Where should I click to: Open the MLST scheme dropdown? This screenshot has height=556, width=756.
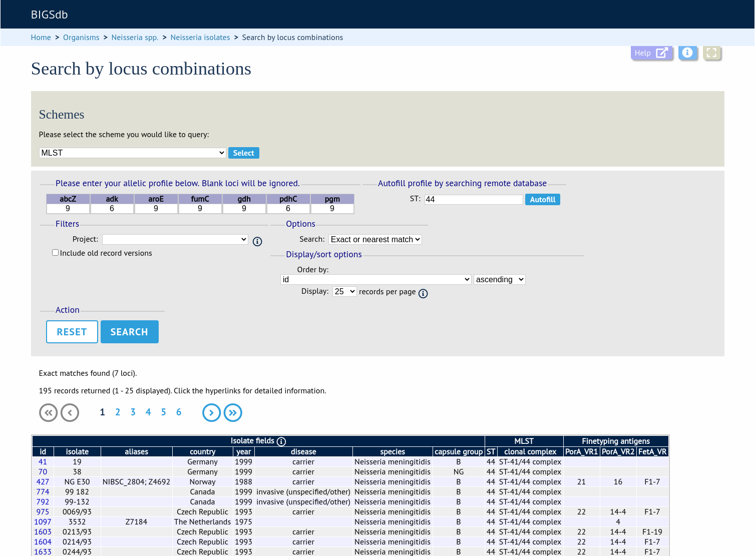(x=133, y=153)
